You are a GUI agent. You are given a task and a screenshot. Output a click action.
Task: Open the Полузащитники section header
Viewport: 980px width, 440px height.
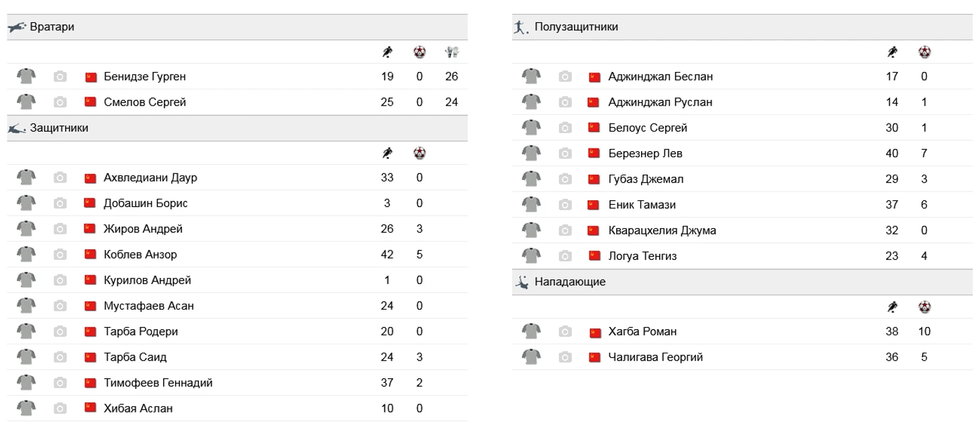(x=742, y=27)
